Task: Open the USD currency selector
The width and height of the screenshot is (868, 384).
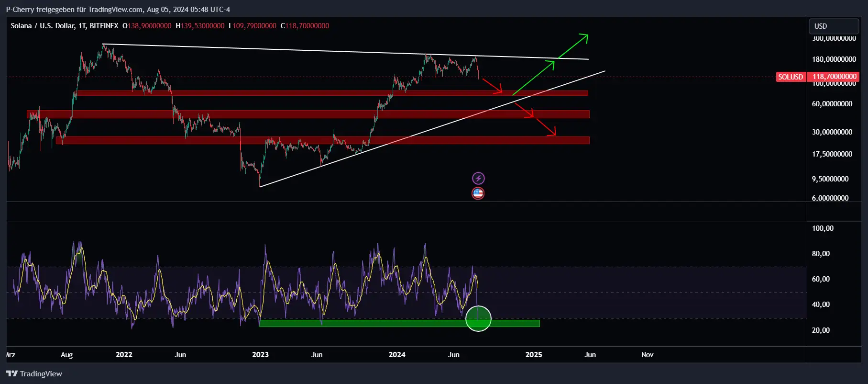Action: (x=833, y=26)
